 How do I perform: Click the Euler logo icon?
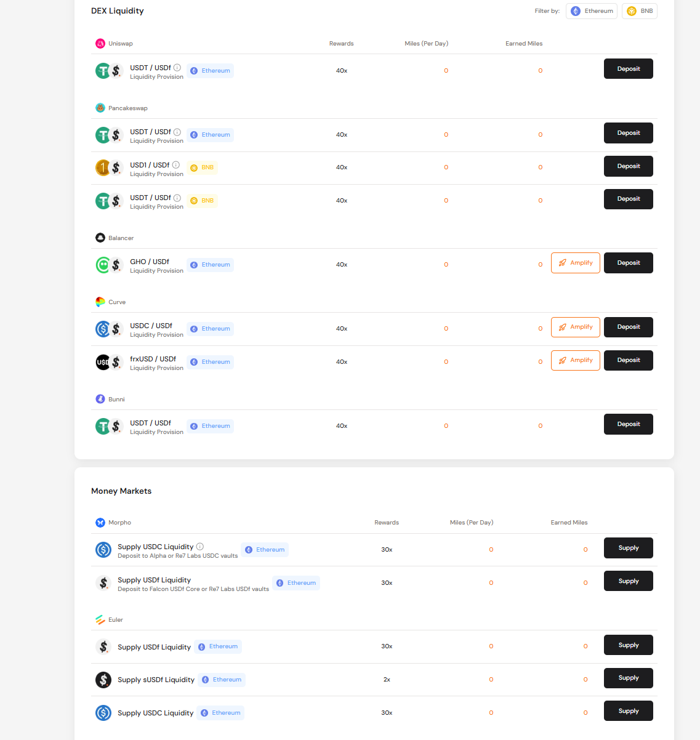click(100, 620)
